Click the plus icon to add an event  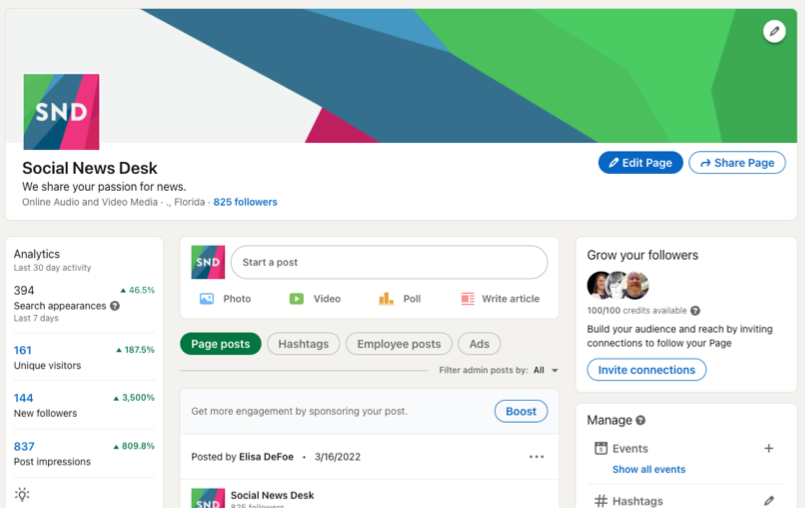769,448
